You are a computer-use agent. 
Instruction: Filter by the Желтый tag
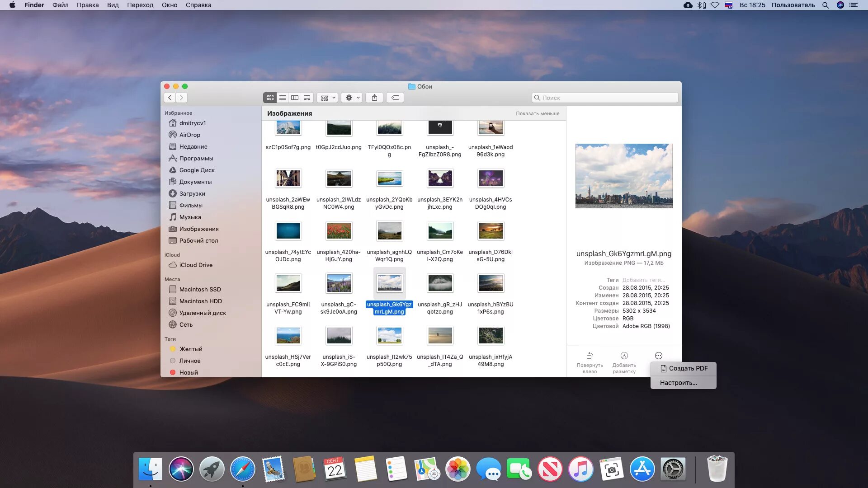pyautogui.click(x=190, y=349)
